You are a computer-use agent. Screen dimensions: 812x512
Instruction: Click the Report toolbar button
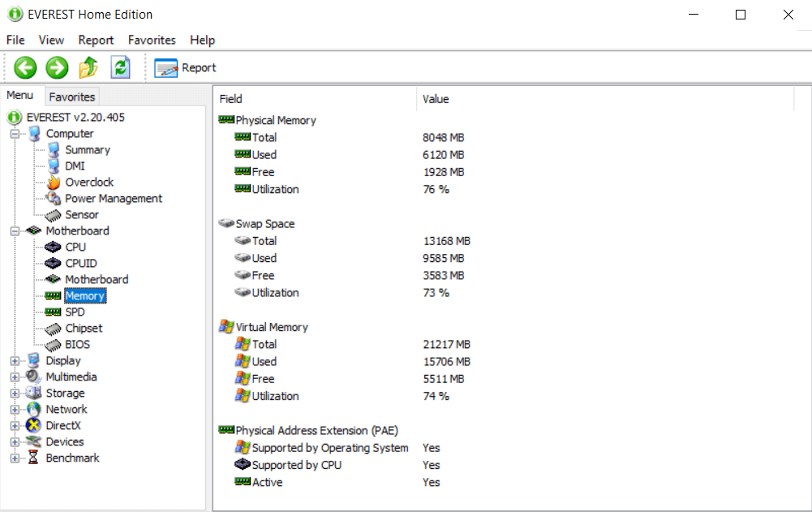(x=185, y=67)
